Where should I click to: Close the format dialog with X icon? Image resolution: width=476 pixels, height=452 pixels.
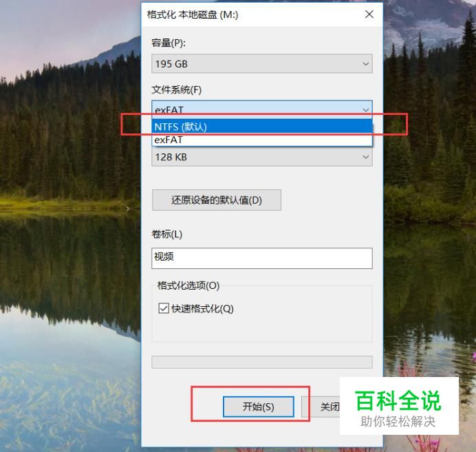369,14
